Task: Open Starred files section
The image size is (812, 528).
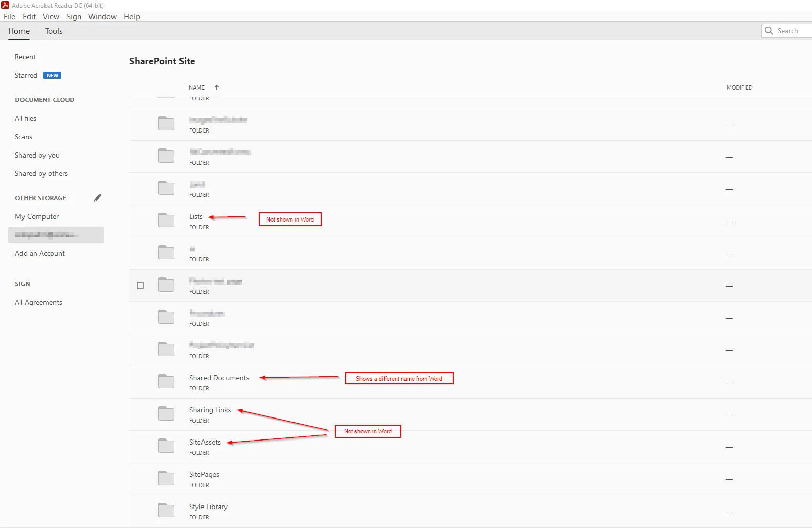Action: click(26, 75)
